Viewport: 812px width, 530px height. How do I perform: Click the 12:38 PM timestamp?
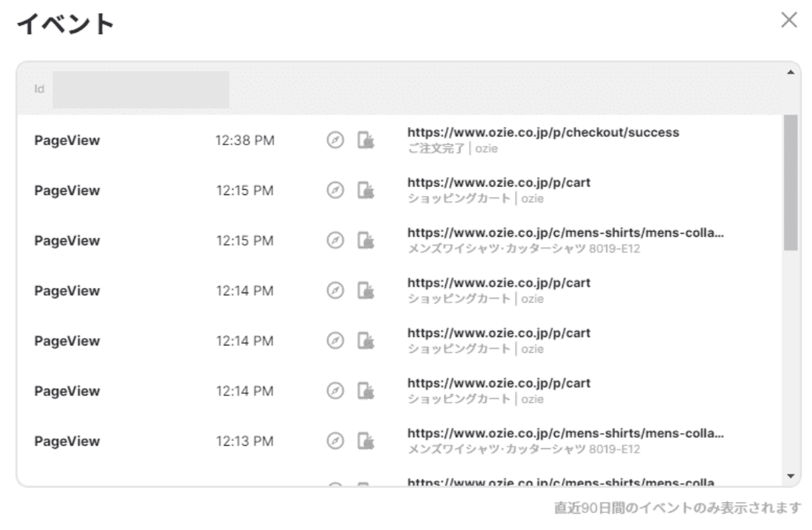pyautogui.click(x=245, y=141)
